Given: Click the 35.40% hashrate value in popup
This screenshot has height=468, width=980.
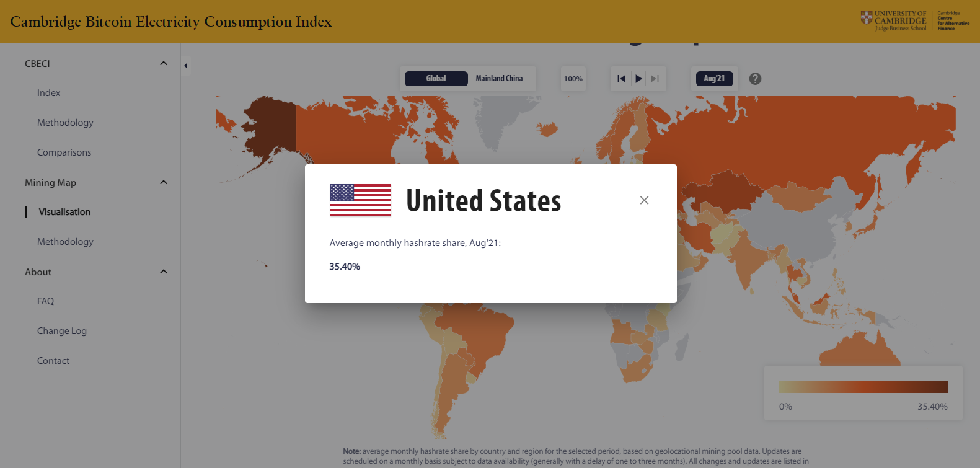Looking at the screenshot, I should tap(345, 267).
